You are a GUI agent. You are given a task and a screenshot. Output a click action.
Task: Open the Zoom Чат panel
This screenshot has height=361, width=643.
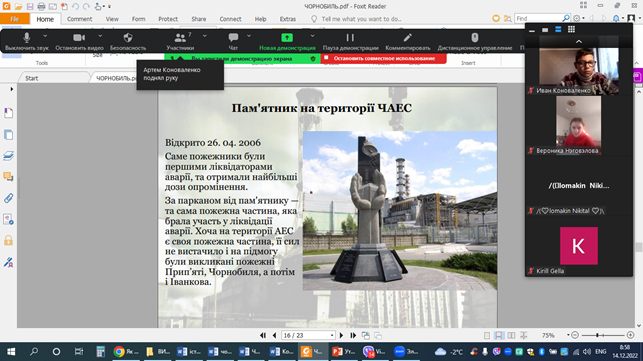[233, 41]
